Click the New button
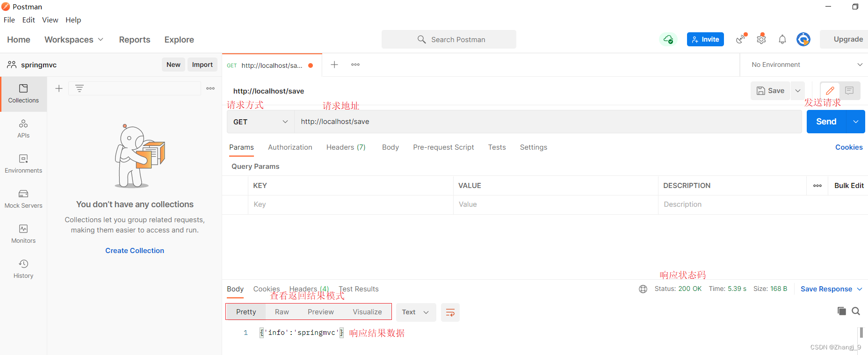Viewport: 868px width, 355px height. point(174,65)
